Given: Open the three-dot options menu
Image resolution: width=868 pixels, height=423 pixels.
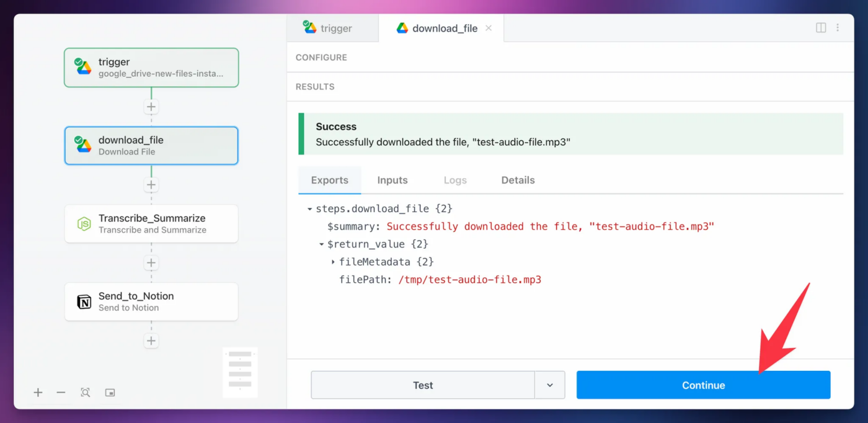Looking at the screenshot, I should (838, 28).
